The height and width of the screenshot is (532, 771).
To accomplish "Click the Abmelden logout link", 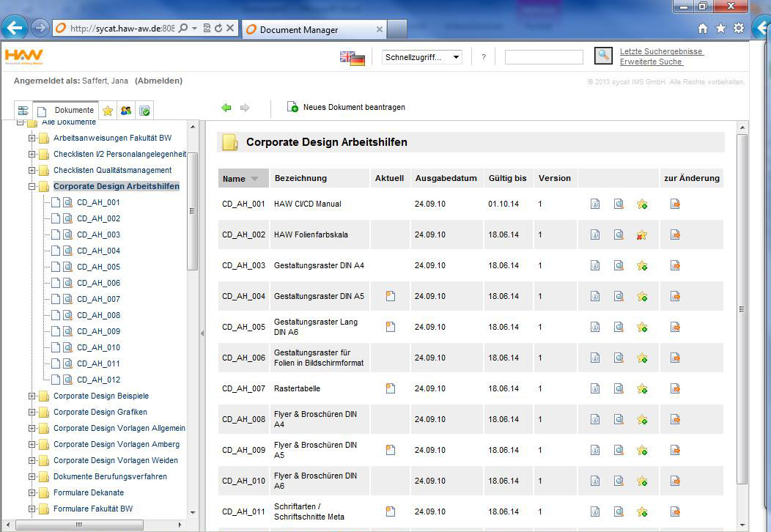I will (158, 81).
